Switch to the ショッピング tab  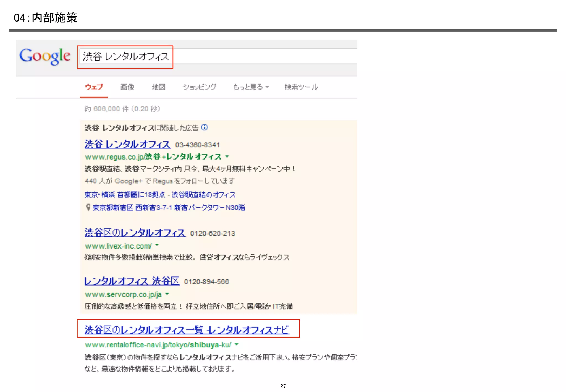pyautogui.click(x=200, y=87)
